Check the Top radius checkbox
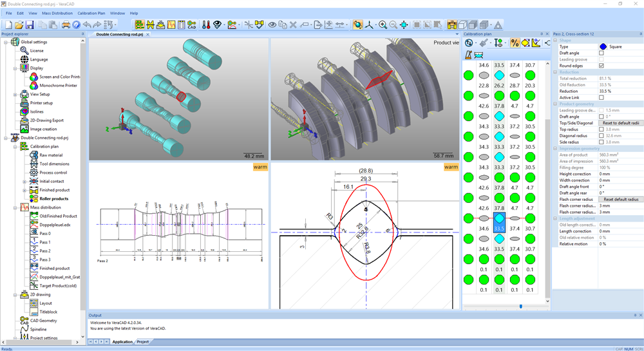 (601, 129)
